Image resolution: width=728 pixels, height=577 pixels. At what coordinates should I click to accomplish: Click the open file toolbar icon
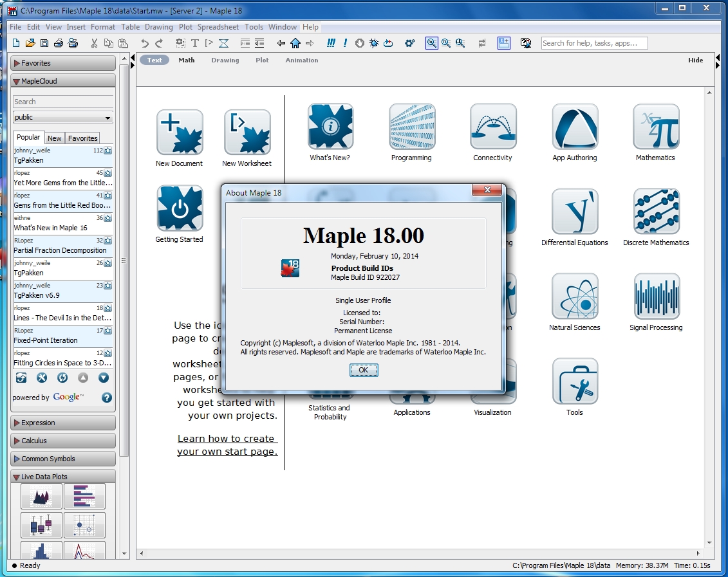click(30, 43)
